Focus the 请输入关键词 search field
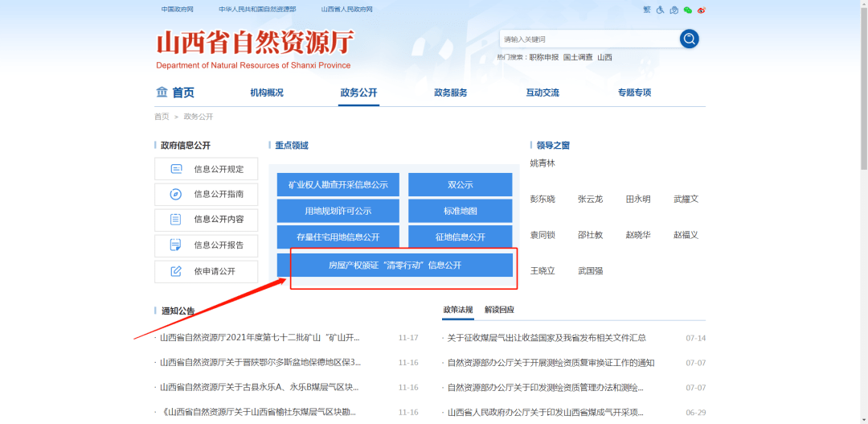This screenshot has height=424, width=868. (x=590, y=39)
